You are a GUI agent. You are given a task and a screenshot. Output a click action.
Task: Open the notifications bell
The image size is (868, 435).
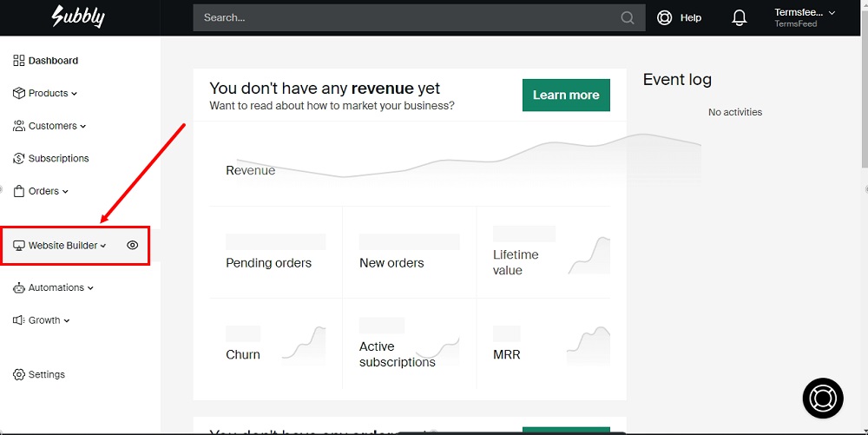tap(740, 17)
